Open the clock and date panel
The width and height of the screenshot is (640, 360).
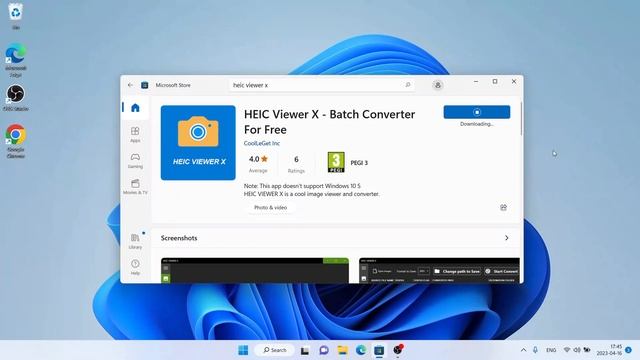[609, 350]
